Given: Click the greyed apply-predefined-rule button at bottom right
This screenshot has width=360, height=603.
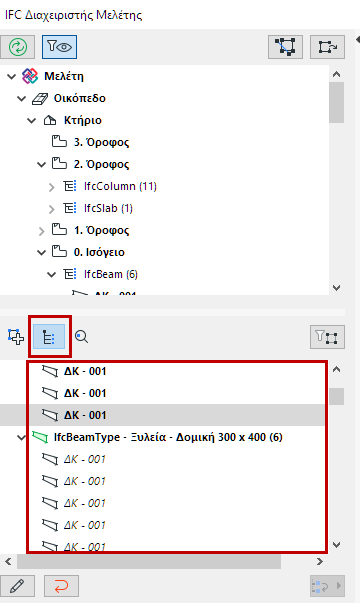Looking at the screenshot, I should (327, 586).
